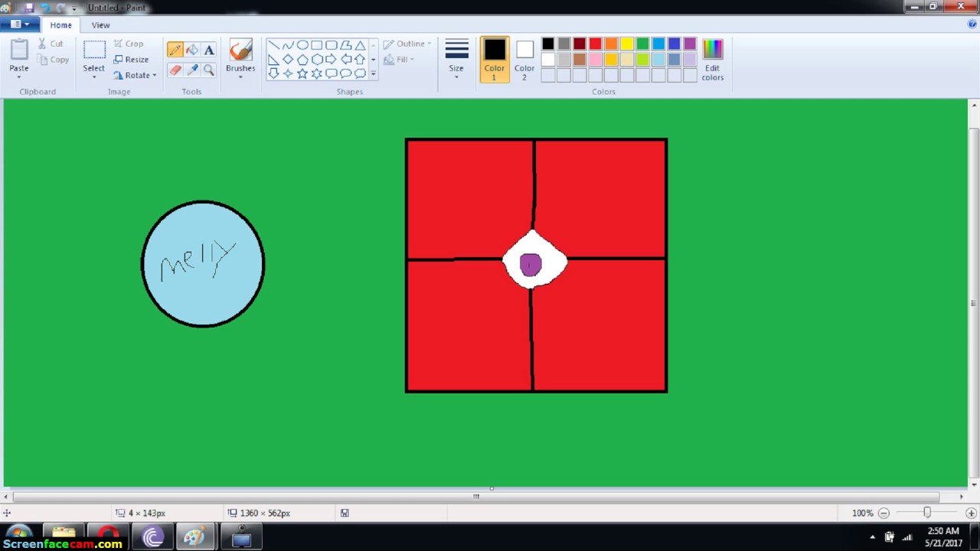Click the Edit colors button
Viewport: 980px width, 551px height.
[713, 60]
